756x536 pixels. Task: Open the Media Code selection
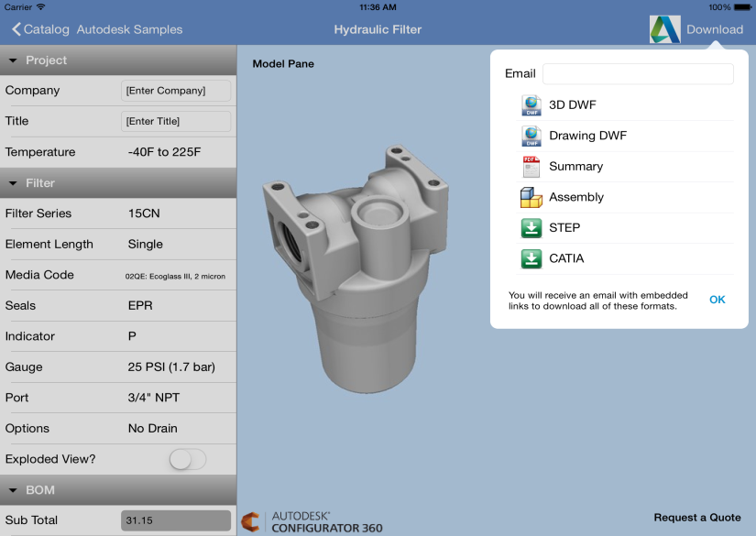[176, 276]
